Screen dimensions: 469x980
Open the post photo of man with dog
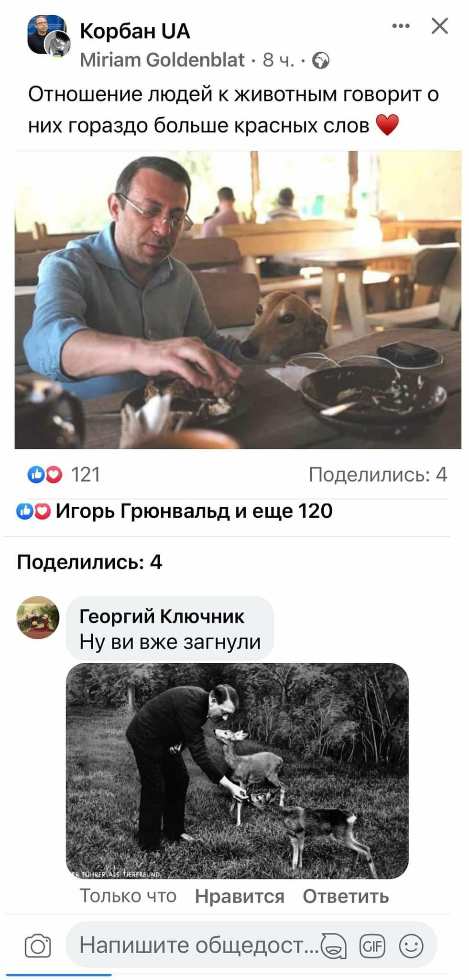[x=238, y=300]
